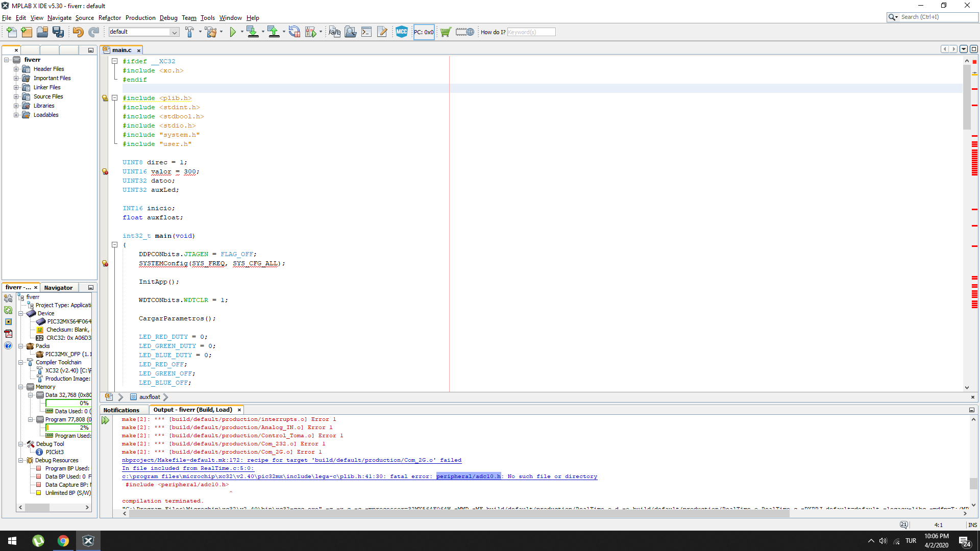This screenshot has width=980, height=551.
Task: Select the Loadables folder
Action: coord(46,115)
